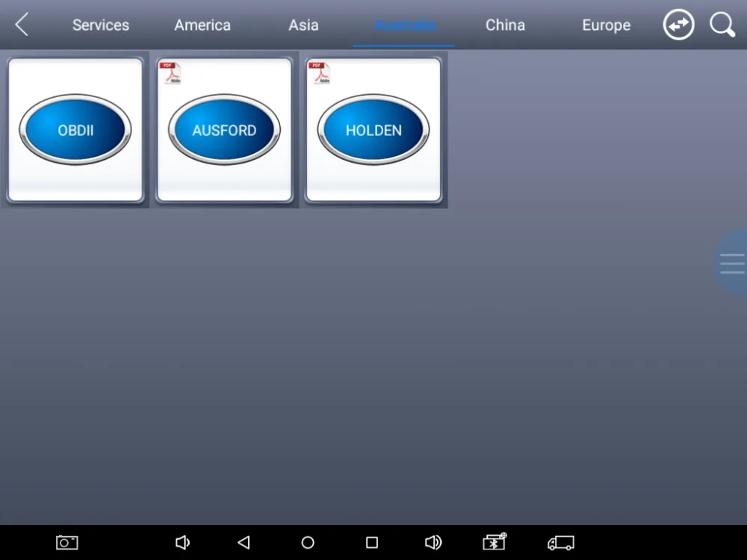This screenshot has height=560, width=747.
Task: Switch to the Europe tab
Action: coord(606,25)
